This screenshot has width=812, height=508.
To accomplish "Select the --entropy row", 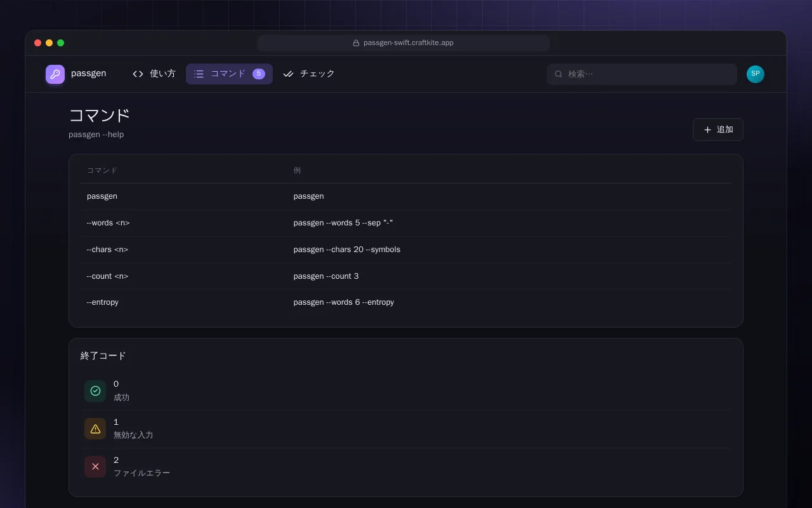I will [x=406, y=302].
